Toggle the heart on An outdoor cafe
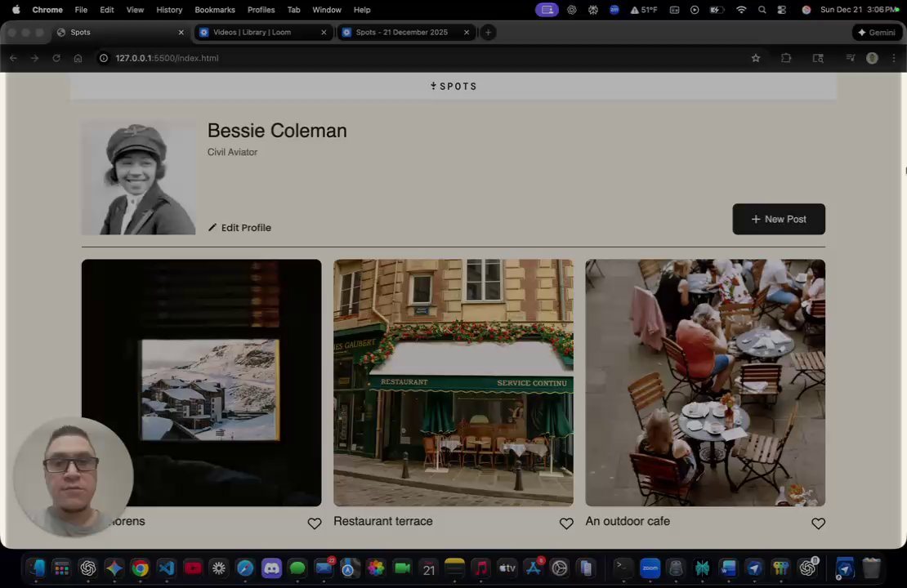Image resolution: width=907 pixels, height=588 pixels. 818,523
